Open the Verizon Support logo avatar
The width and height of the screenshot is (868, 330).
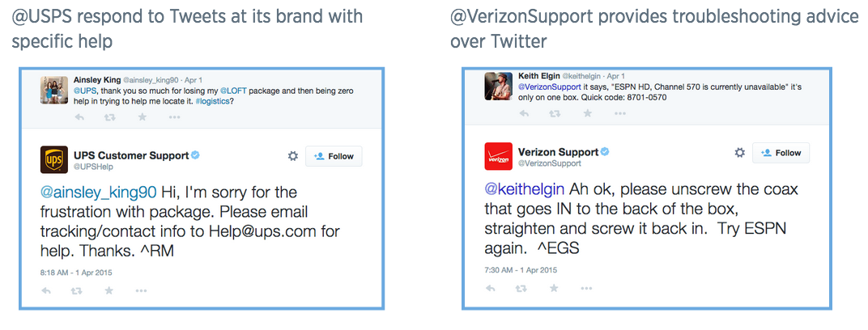tap(498, 156)
